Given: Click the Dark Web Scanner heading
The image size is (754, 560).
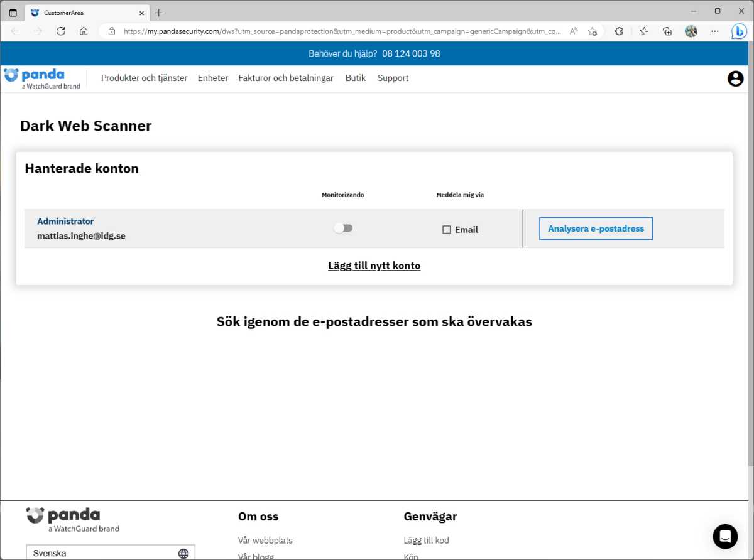Looking at the screenshot, I should (x=86, y=126).
